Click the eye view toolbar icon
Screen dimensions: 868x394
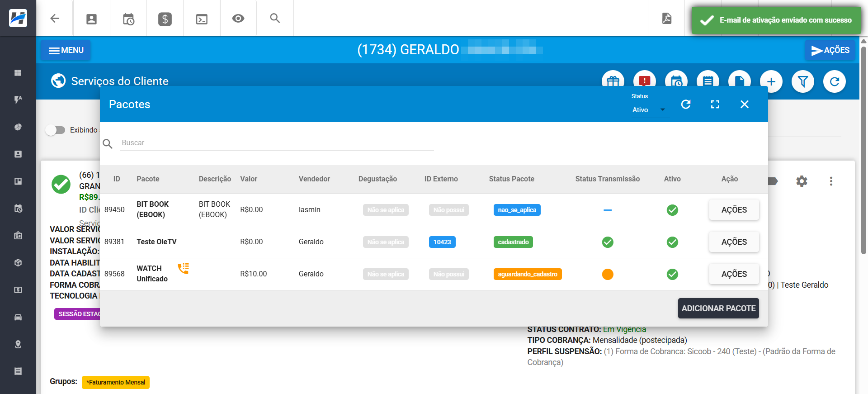click(x=238, y=19)
